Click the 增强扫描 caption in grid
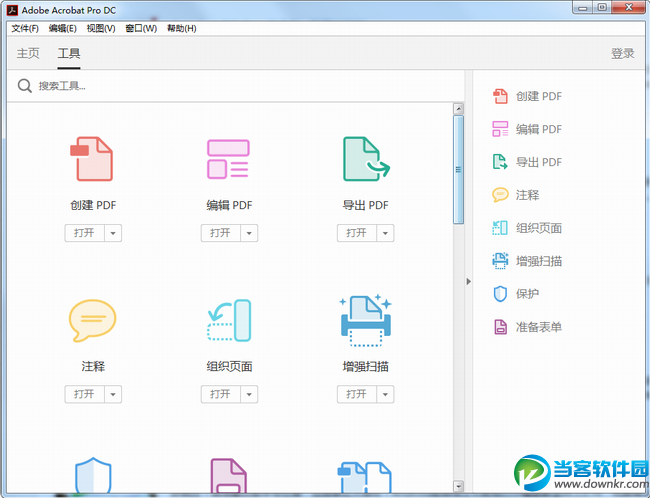The width and height of the screenshot is (650, 498). (x=365, y=366)
